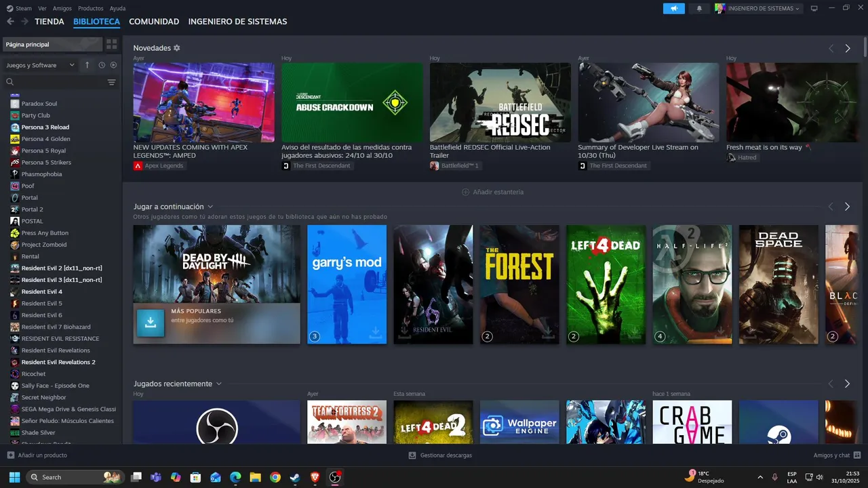Open the Crab Game recent tile
Screen dimensions: 868x488
692,422
